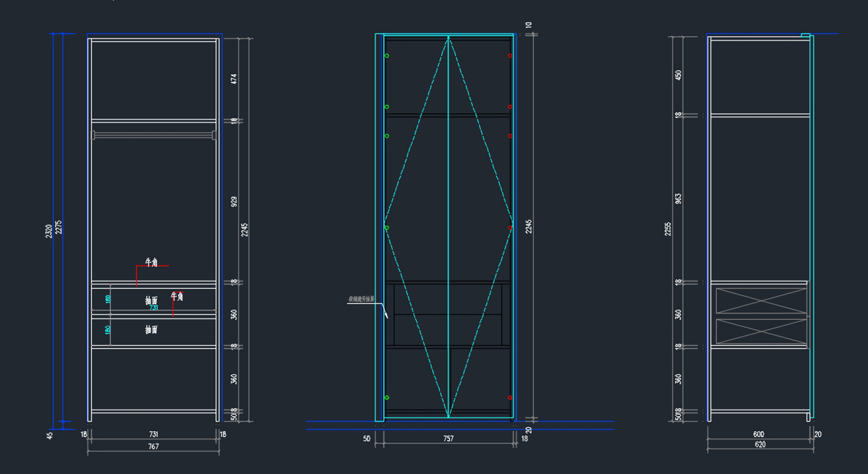
Task: Click the topmost green hinge circle on the door
Action: 386,56
